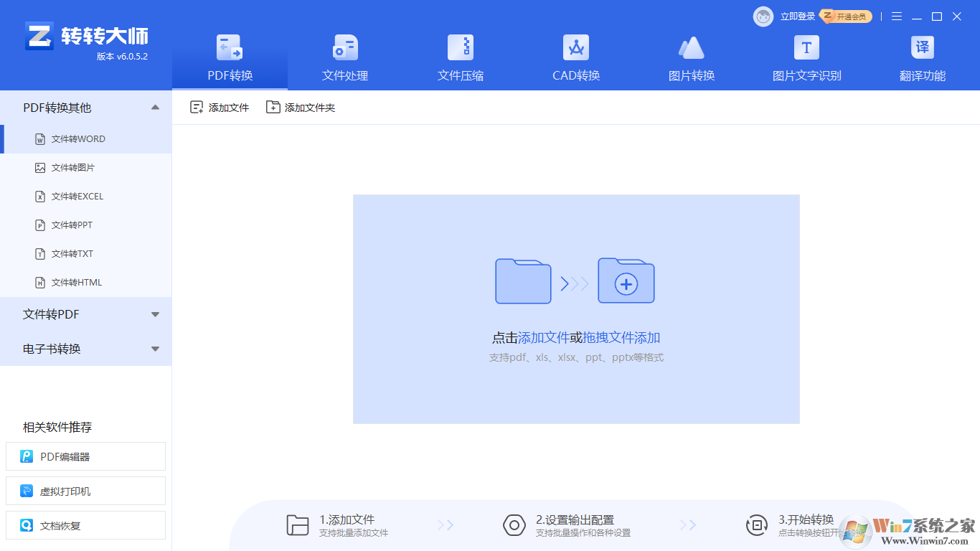Image resolution: width=980 pixels, height=551 pixels.
Task: Click the 版本 v6.0.5.2 version label
Action: point(122,57)
